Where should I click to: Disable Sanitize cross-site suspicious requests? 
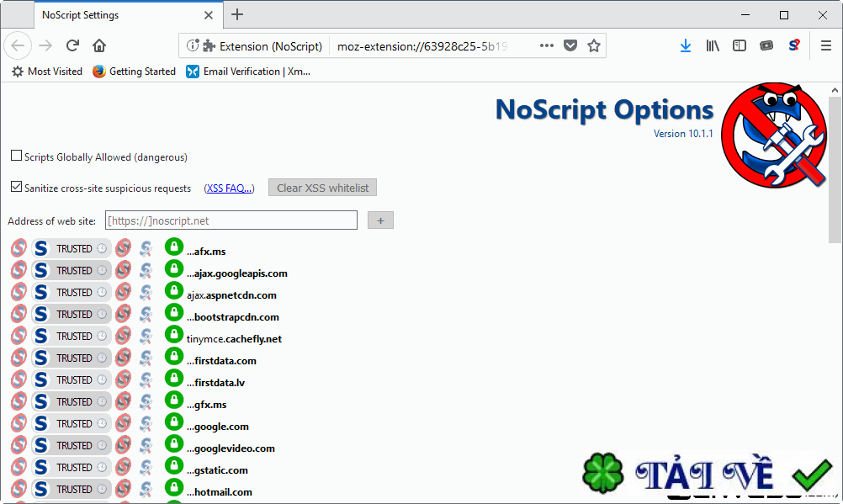pos(15,187)
